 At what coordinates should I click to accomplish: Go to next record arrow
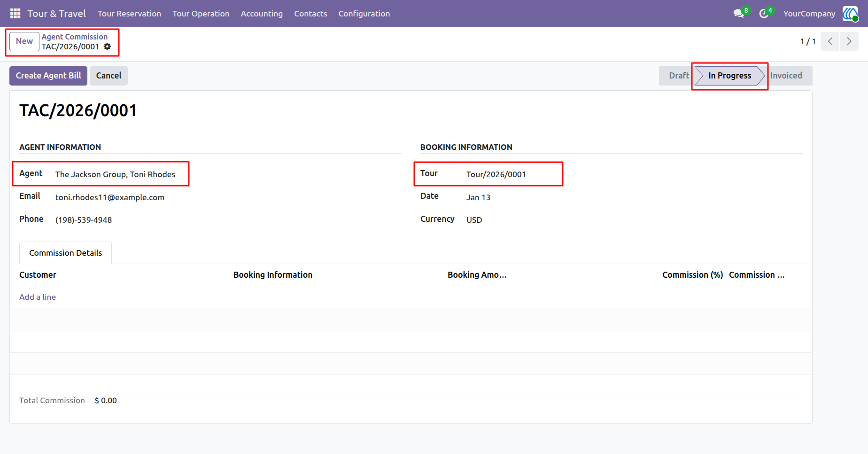pyautogui.click(x=849, y=41)
